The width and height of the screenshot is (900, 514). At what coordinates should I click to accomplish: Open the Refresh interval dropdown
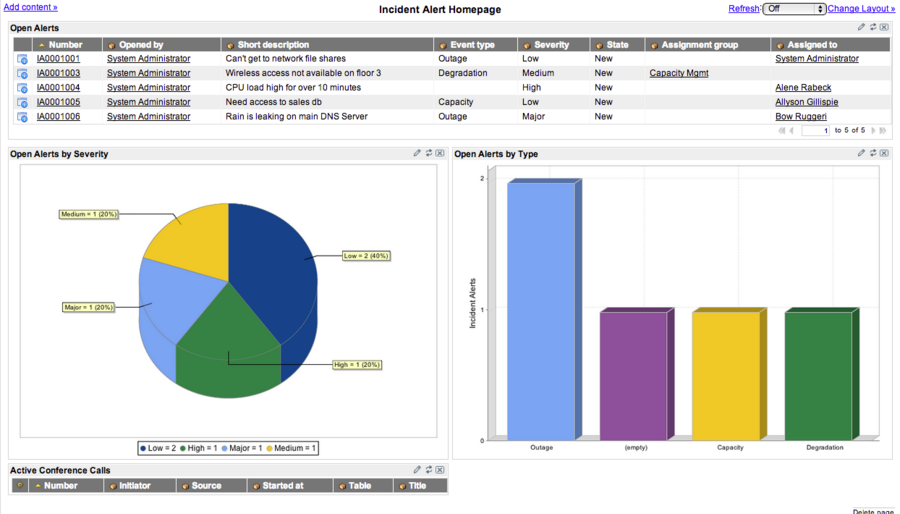click(794, 9)
